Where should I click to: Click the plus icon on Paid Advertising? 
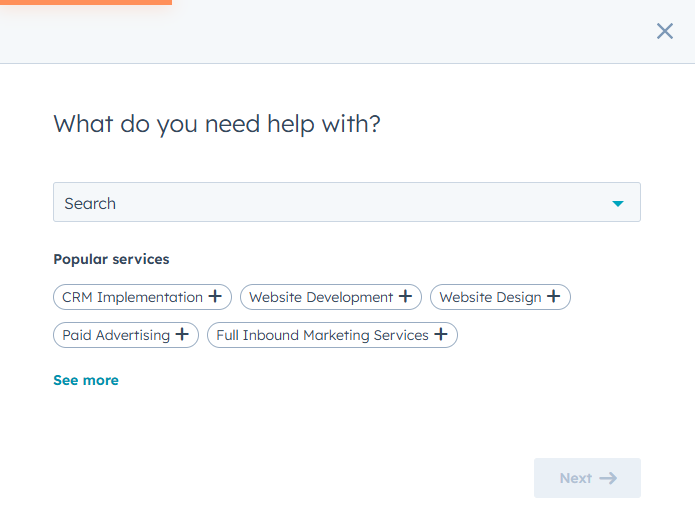[x=182, y=334]
